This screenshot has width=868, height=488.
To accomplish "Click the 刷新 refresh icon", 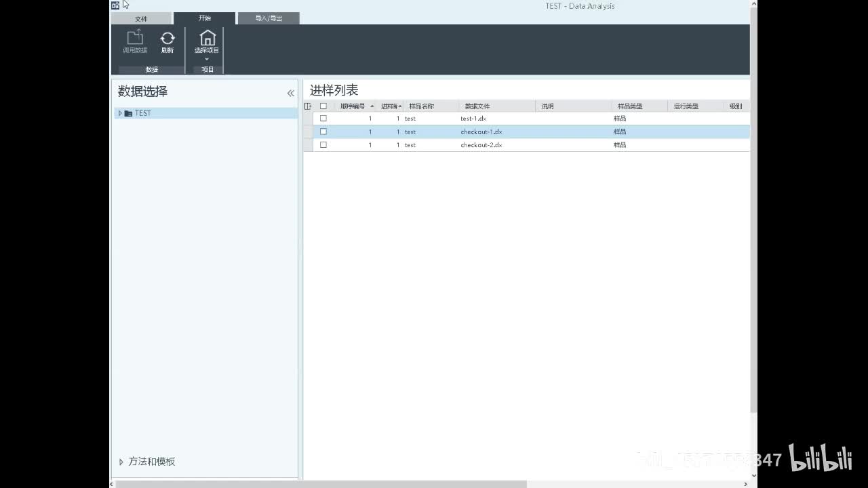I will [167, 39].
